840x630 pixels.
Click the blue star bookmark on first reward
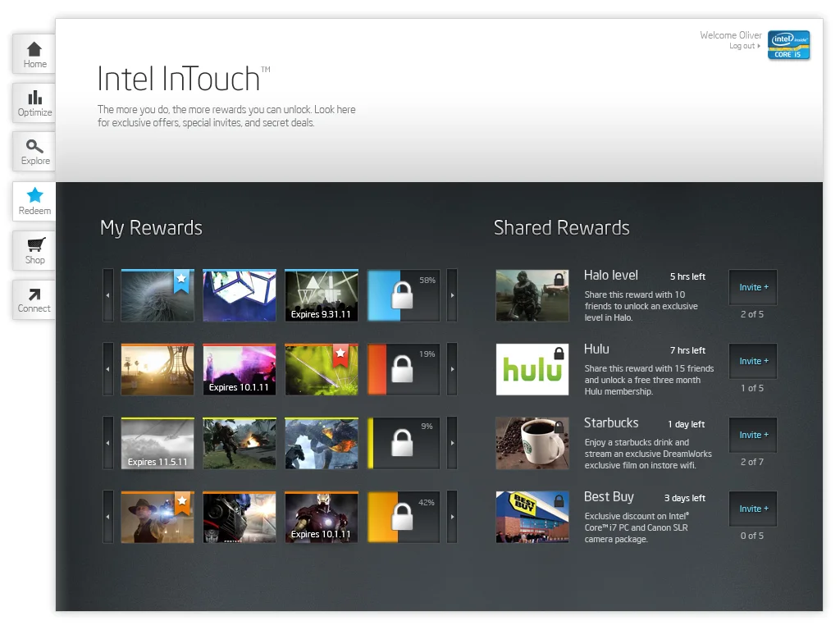click(181, 281)
